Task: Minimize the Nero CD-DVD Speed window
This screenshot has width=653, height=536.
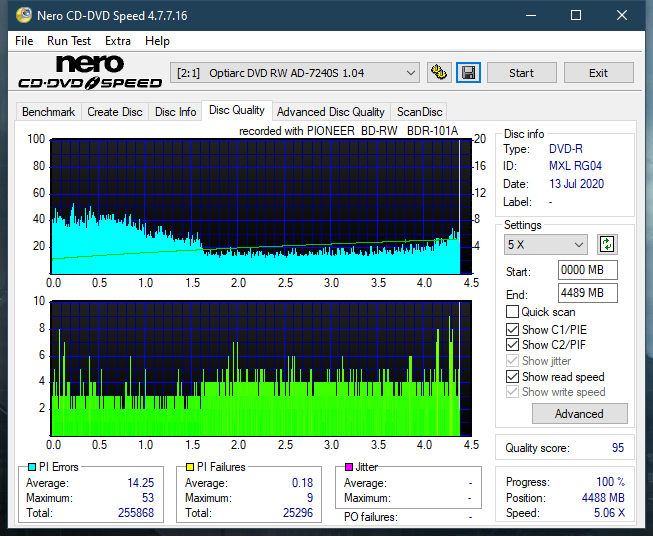Action: click(x=531, y=15)
